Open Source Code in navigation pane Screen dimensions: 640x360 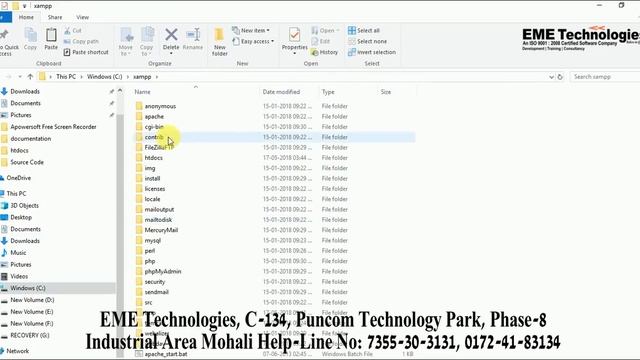click(27, 162)
